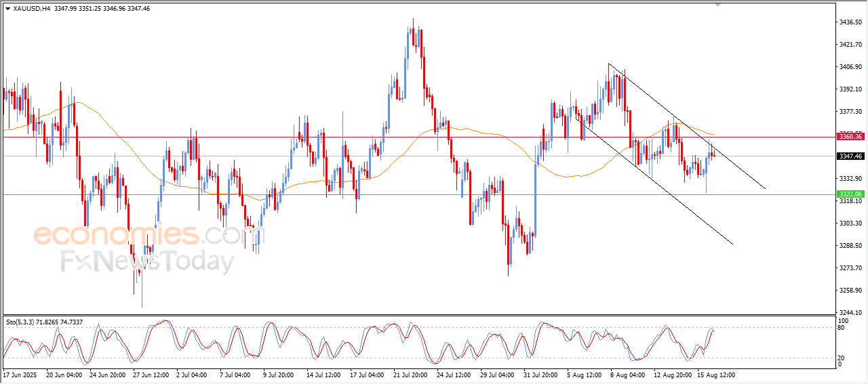The width and height of the screenshot is (868, 384).
Task: Click the 24 Jul 12:00 time label
Action: (x=455, y=375)
